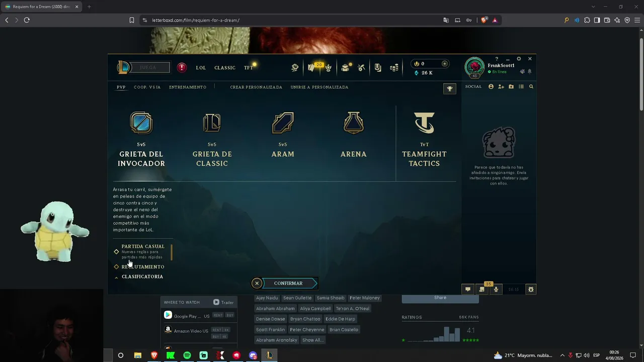Switch to the CLASSIC tab

[225, 68]
